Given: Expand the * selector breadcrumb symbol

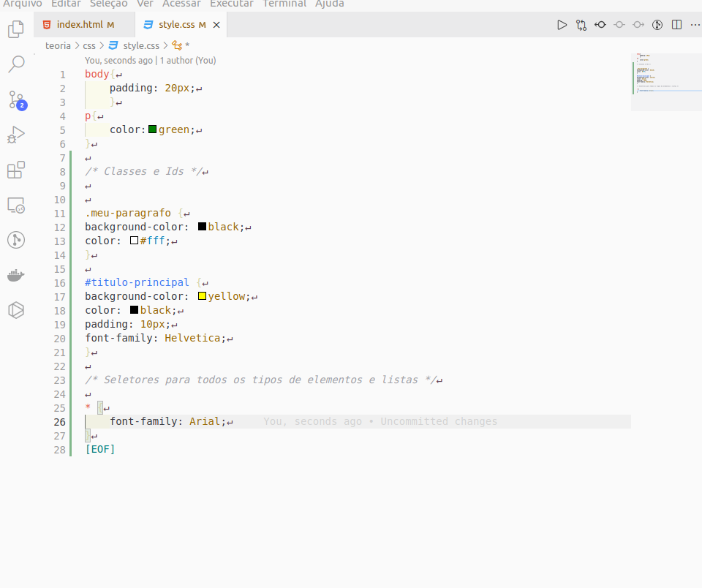Looking at the screenshot, I should coord(181,45).
